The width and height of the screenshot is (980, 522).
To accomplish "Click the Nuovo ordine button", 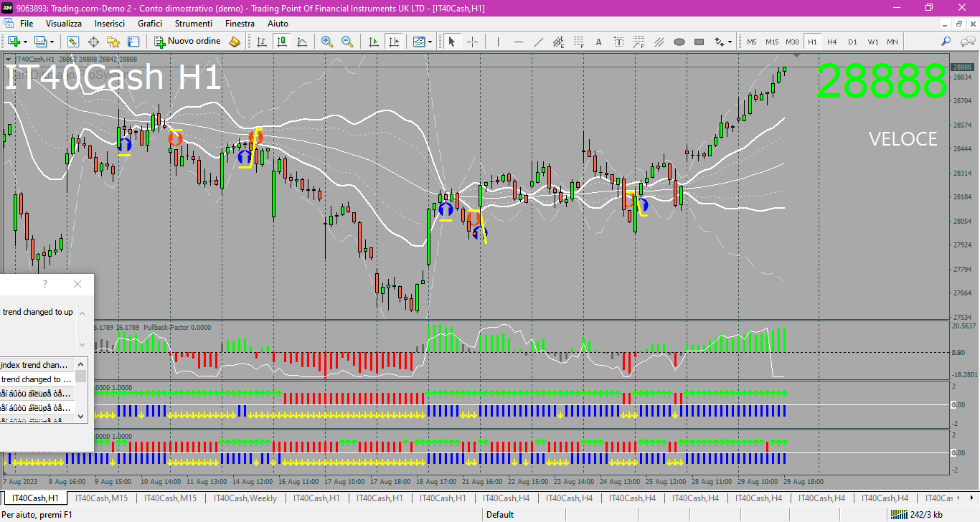I will point(188,42).
